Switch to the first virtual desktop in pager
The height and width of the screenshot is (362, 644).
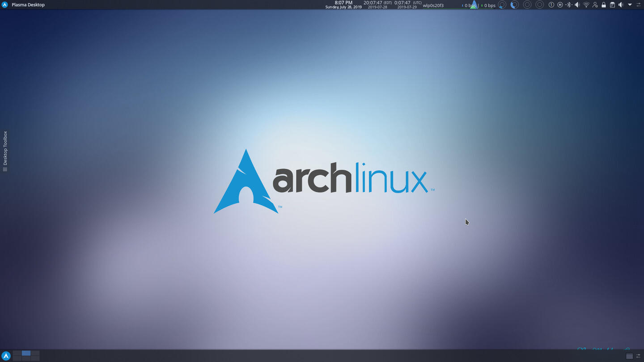click(17, 353)
